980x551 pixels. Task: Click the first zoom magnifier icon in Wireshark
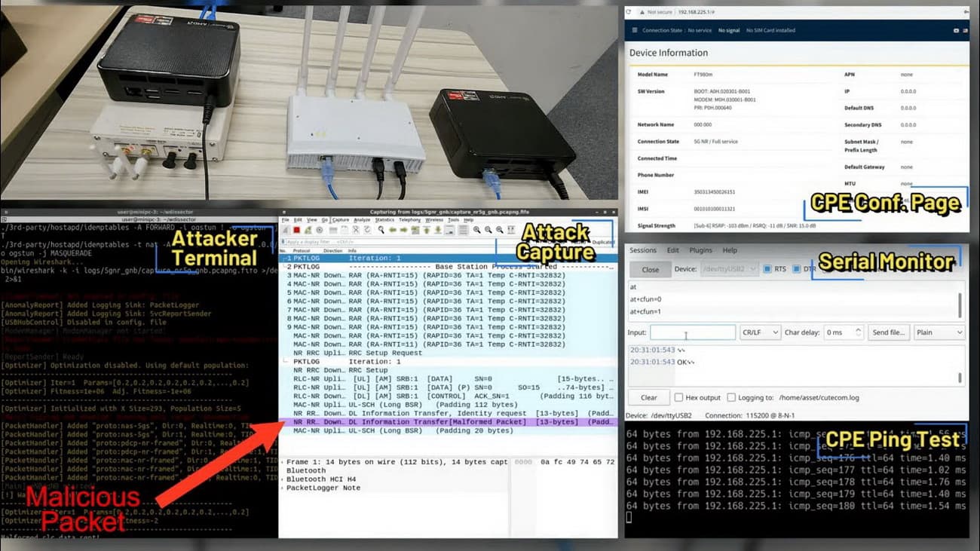click(x=476, y=230)
